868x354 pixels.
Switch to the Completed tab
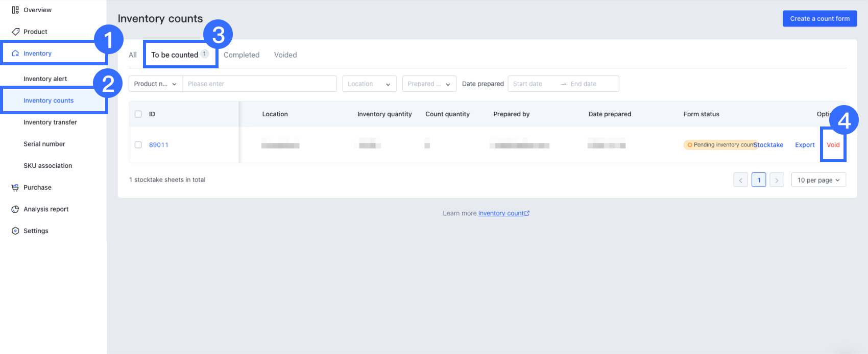pos(242,55)
